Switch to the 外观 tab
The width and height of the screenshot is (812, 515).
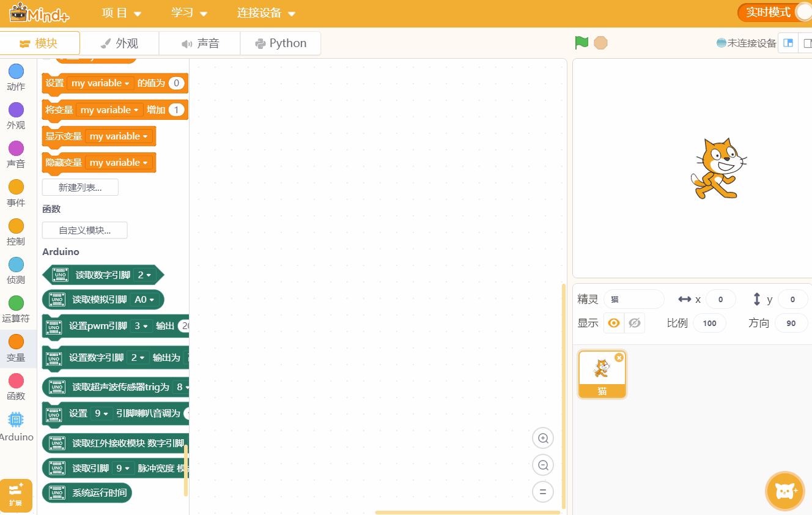click(x=119, y=43)
